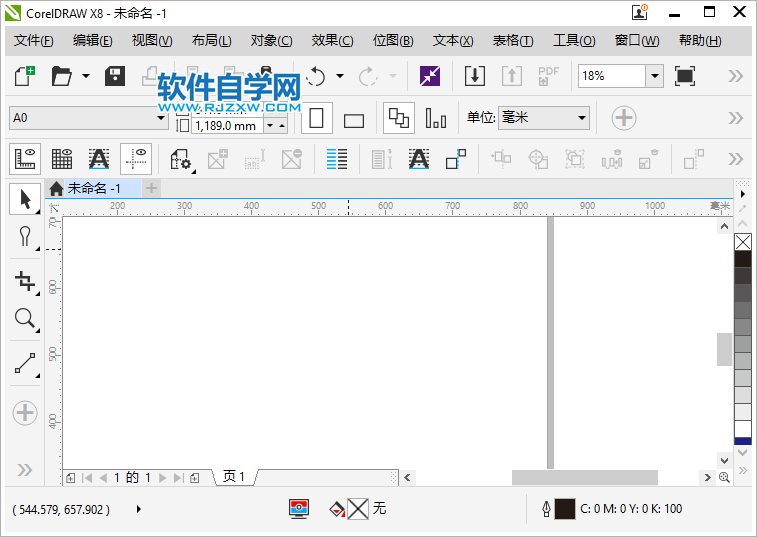This screenshot has width=757, height=537.
Task: Click the fill bucket icon in status bar
Action: 336,509
